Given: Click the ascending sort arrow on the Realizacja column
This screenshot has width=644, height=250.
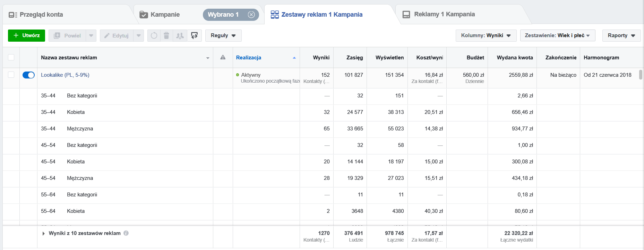Looking at the screenshot, I should click(x=294, y=58).
